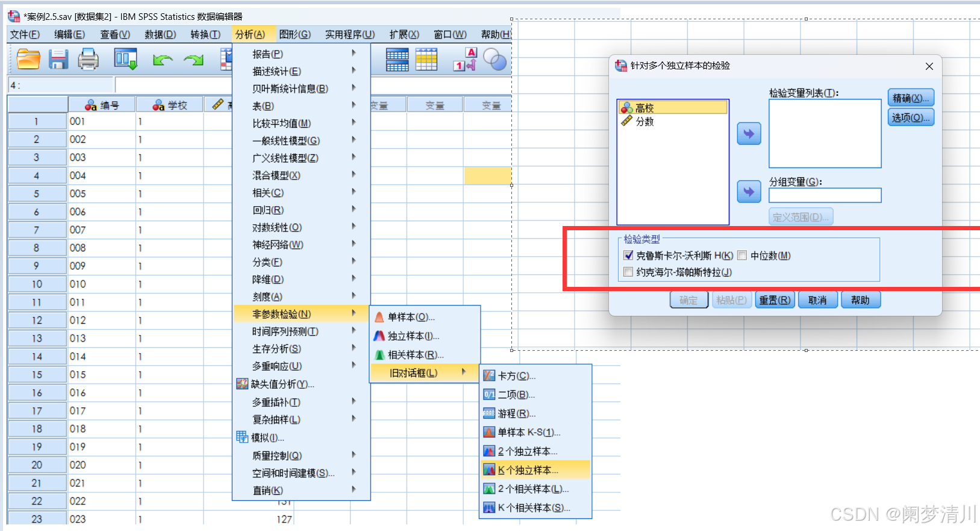This screenshot has height=531, width=980.
Task: Close the 针对多个独立样本的检验 dialog
Action: coord(929,66)
